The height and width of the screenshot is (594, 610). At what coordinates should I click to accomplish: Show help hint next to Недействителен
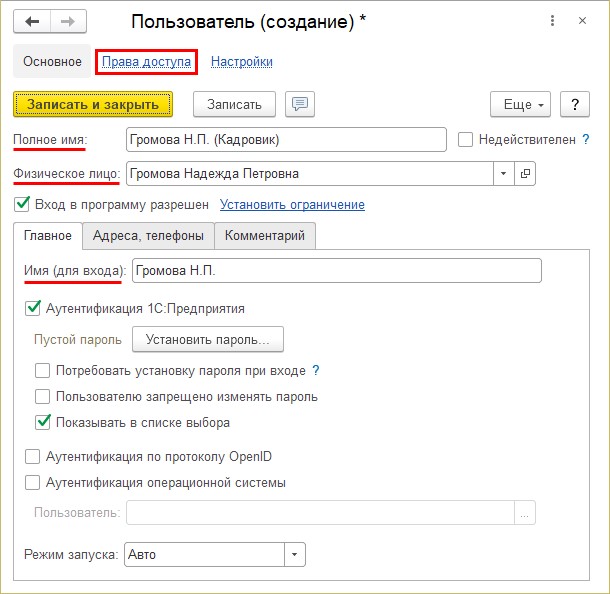(585, 139)
